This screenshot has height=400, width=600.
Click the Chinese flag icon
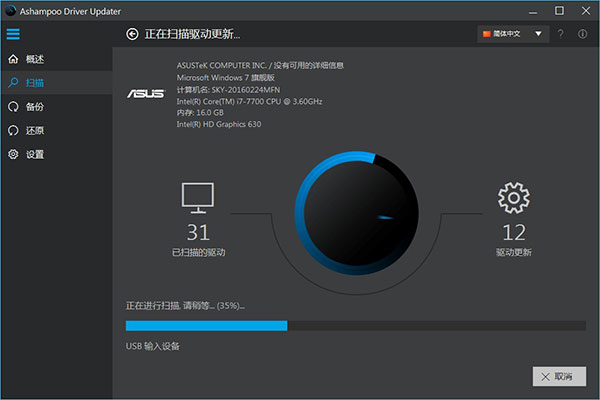pyautogui.click(x=487, y=34)
